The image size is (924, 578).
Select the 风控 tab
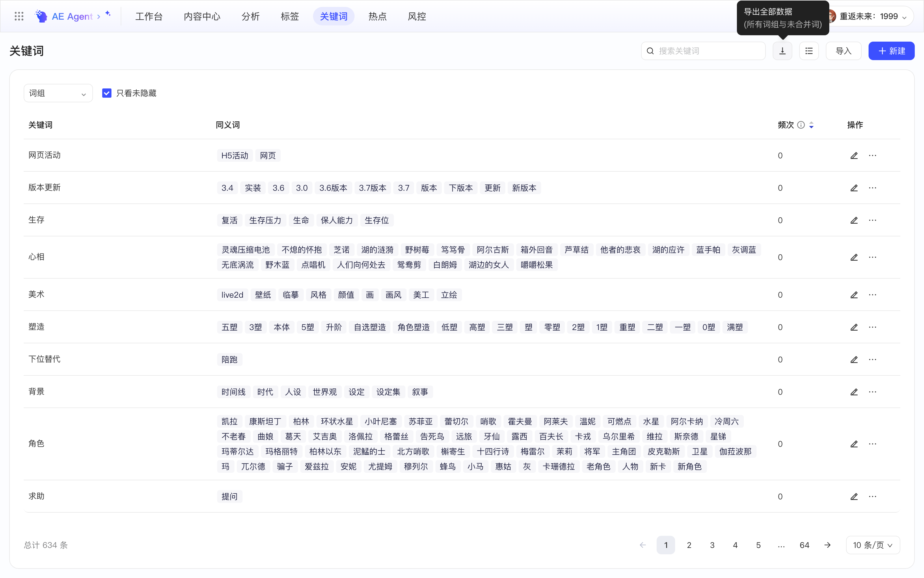[x=417, y=16]
